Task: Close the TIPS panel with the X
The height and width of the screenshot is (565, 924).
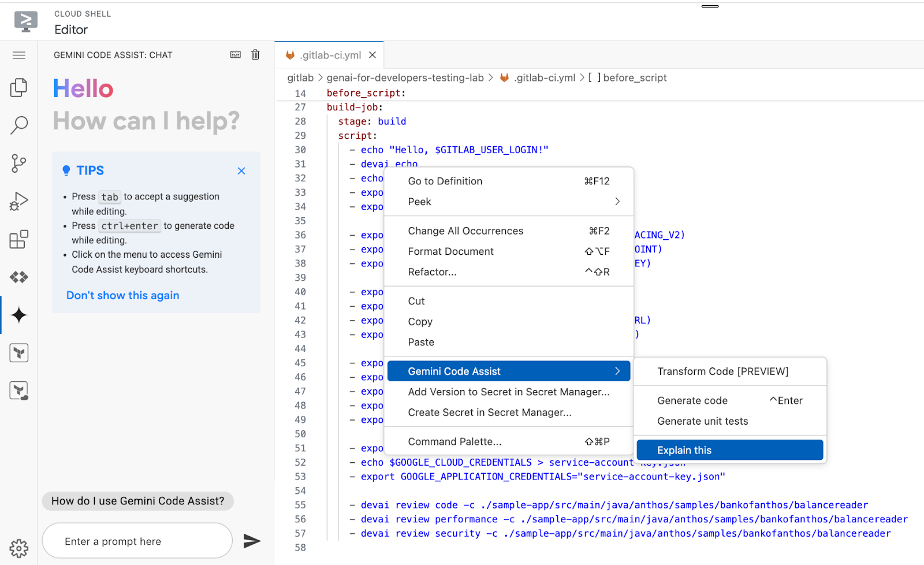Action: (x=241, y=171)
